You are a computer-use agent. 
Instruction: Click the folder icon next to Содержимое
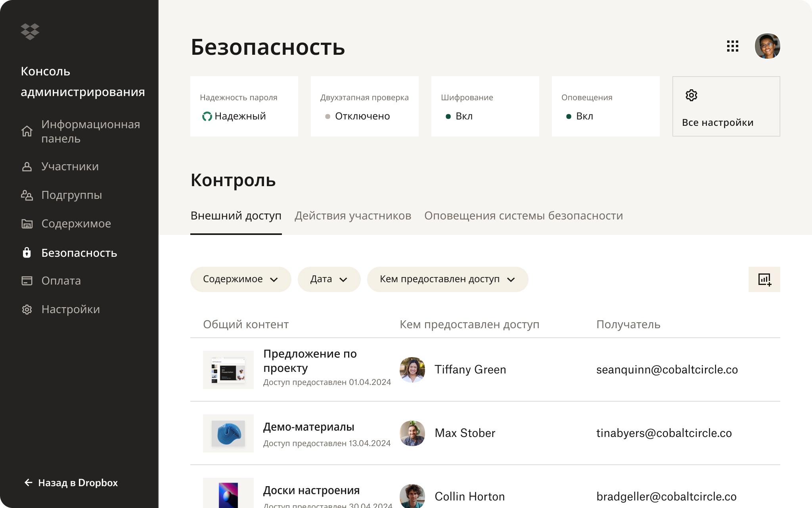pos(27,223)
